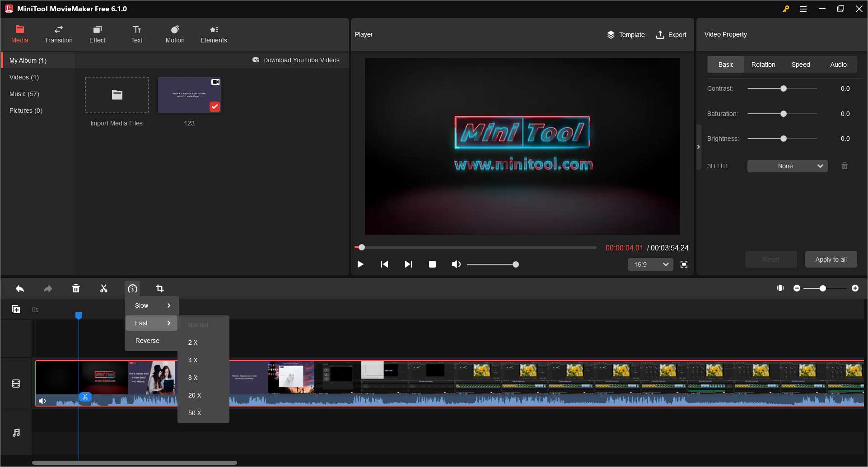Add a new track to timeline
The width and height of the screenshot is (868, 467).
(x=16, y=309)
